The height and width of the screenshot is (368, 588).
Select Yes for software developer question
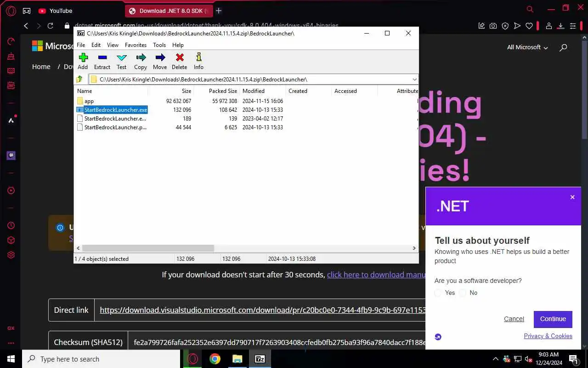tap(438, 293)
